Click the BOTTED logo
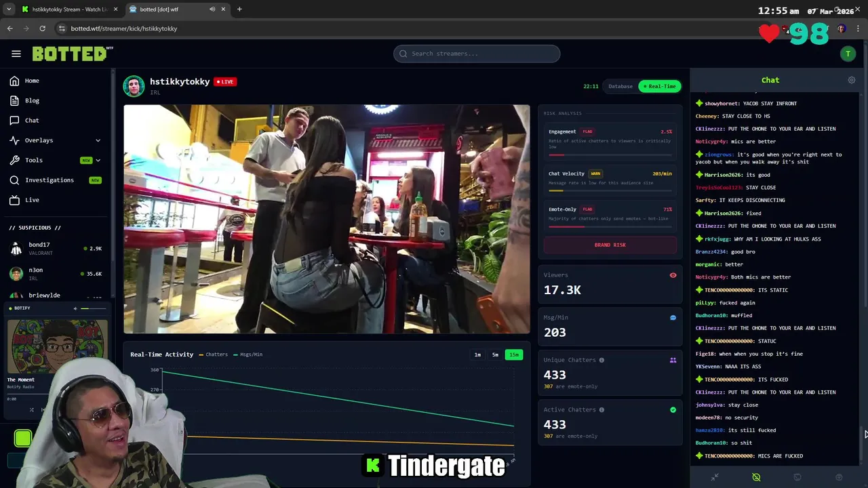The image size is (868, 488). [73, 54]
